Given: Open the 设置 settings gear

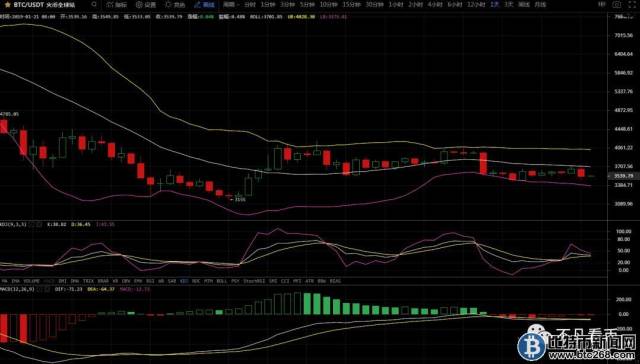Looking at the screenshot, I should [x=146, y=5].
